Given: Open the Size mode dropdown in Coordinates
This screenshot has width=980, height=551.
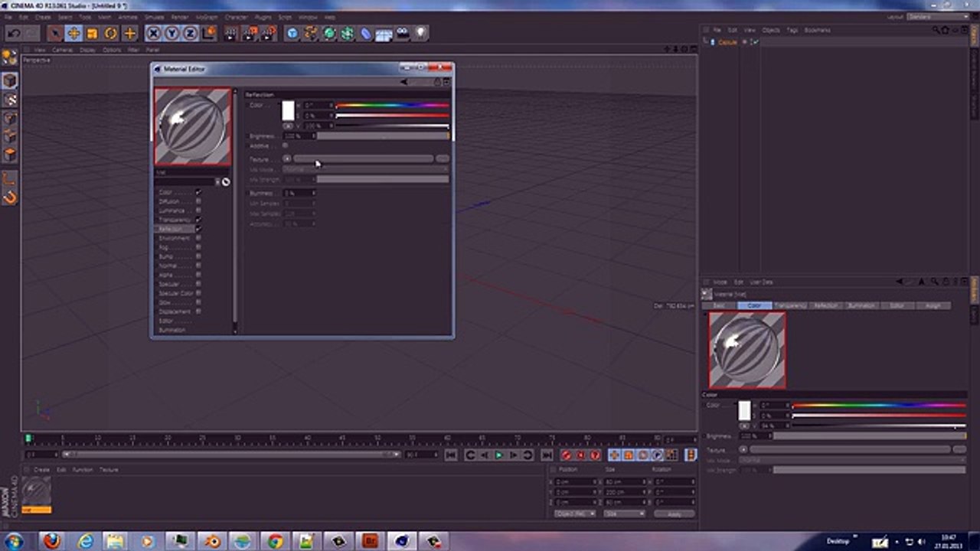Looking at the screenshot, I should 624,514.
